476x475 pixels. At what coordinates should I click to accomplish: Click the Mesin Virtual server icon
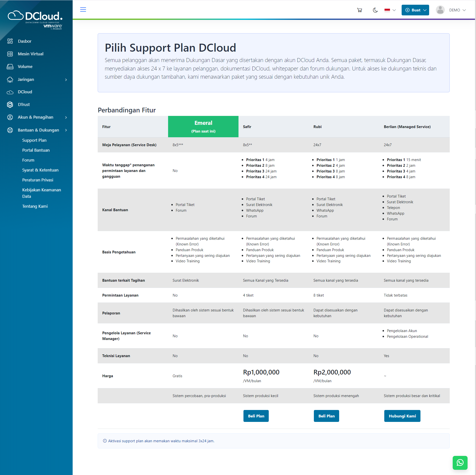point(10,54)
